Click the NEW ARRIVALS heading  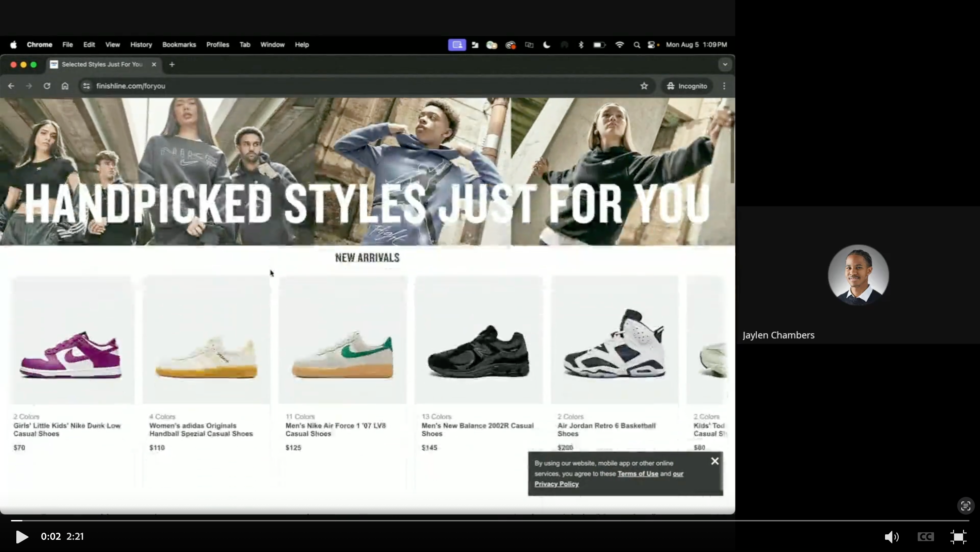(x=367, y=258)
